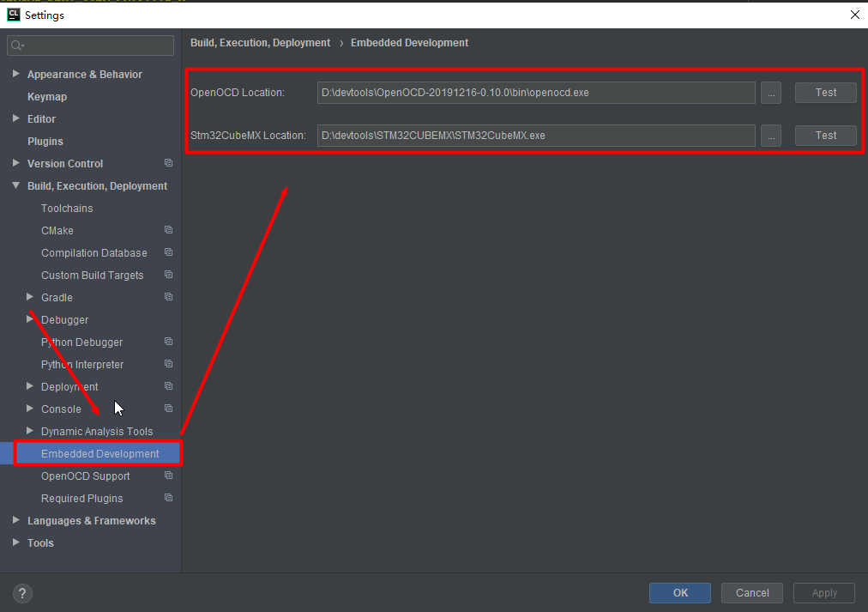Click the project-level icon beside Compilation Database
The image size is (868, 612).
tap(168, 252)
